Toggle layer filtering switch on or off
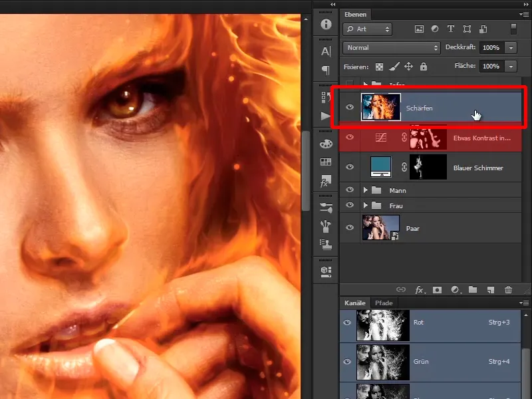 (x=513, y=29)
